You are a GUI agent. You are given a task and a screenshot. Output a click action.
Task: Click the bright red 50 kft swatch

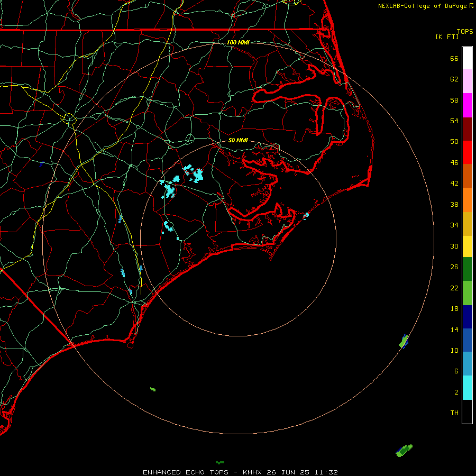467,152
